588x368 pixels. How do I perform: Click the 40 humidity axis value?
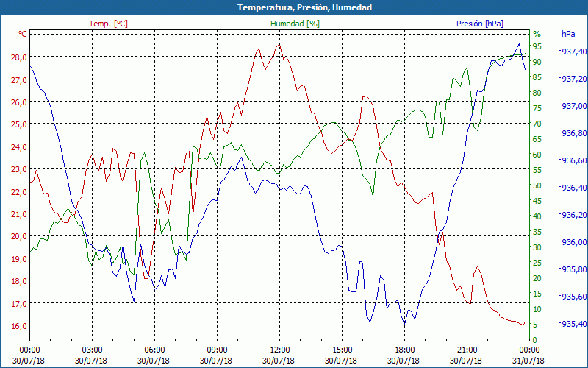pos(537,216)
